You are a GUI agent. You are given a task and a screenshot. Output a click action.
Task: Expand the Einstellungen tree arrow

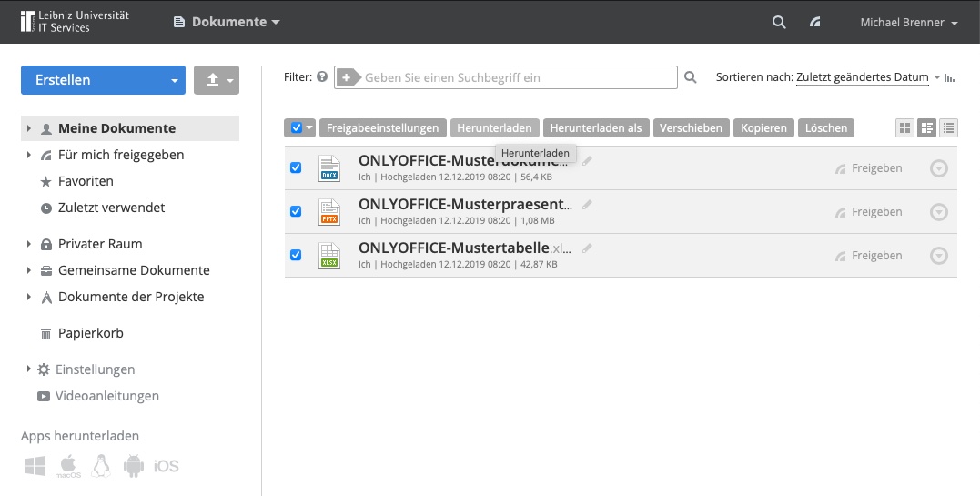(29, 369)
